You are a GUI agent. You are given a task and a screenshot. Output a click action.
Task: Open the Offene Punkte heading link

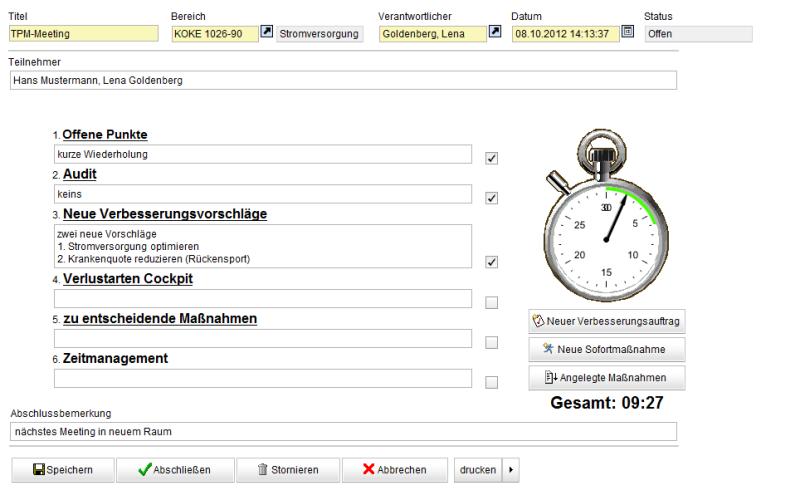[x=105, y=135]
